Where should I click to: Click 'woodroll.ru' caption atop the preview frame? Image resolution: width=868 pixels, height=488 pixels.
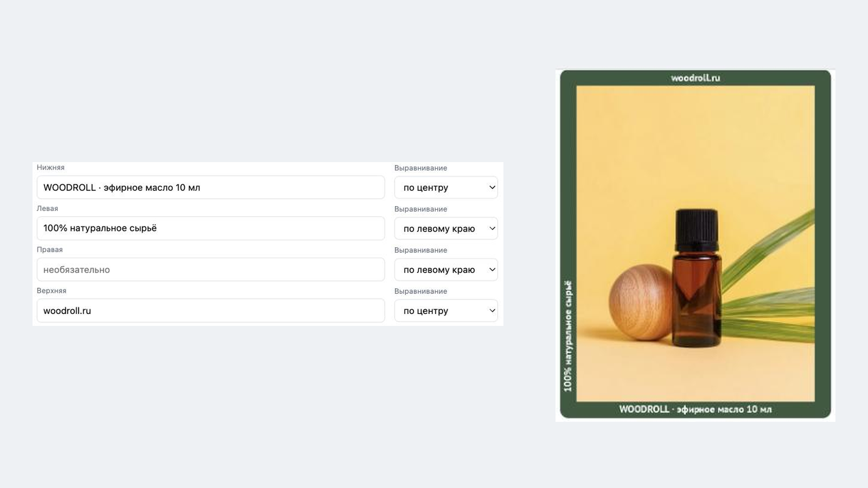(695, 78)
